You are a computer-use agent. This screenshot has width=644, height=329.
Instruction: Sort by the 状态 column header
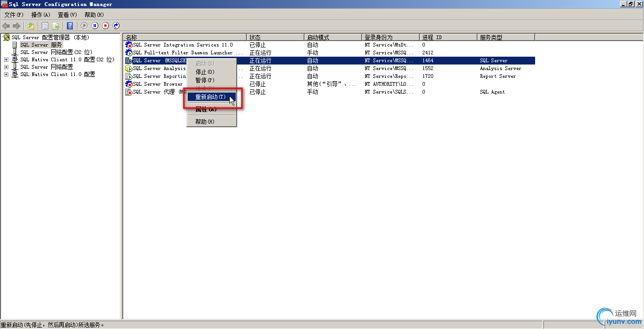coord(276,37)
